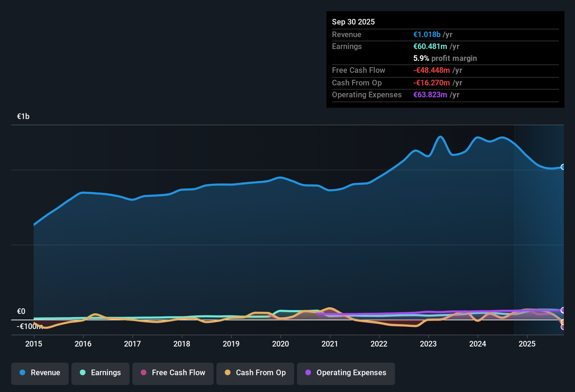Viewport: 575px width, 392px height.
Task: Click the Earnings teal dot icon
Action: click(83, 373)
